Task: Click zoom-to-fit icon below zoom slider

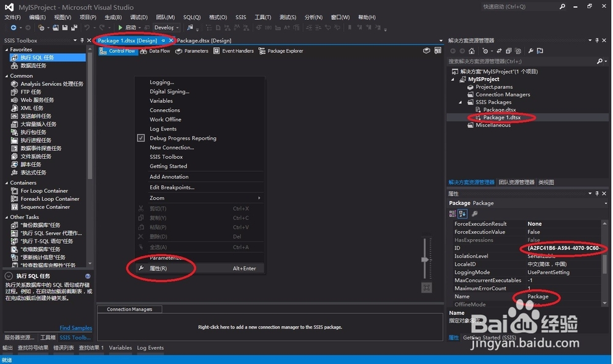Action: tap(427, 288)
